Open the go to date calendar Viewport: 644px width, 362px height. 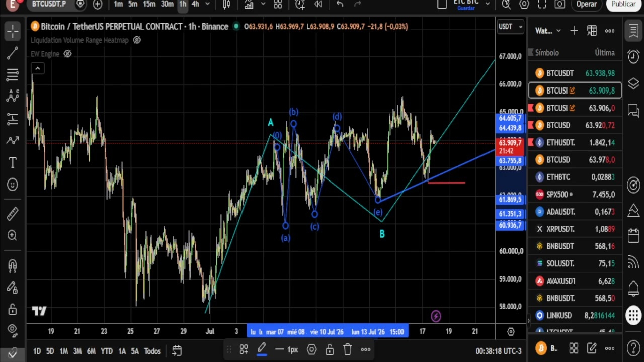[x=177, y=350]
